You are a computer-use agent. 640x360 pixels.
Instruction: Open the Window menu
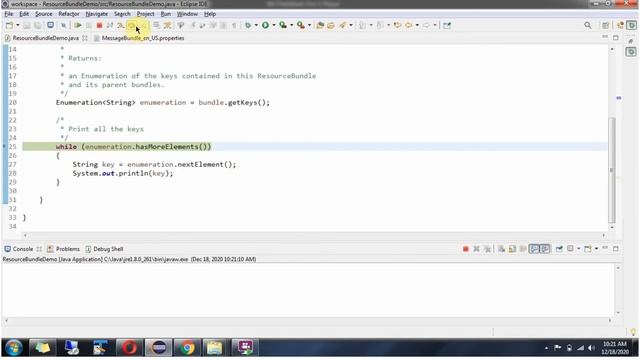coord(187,14)
